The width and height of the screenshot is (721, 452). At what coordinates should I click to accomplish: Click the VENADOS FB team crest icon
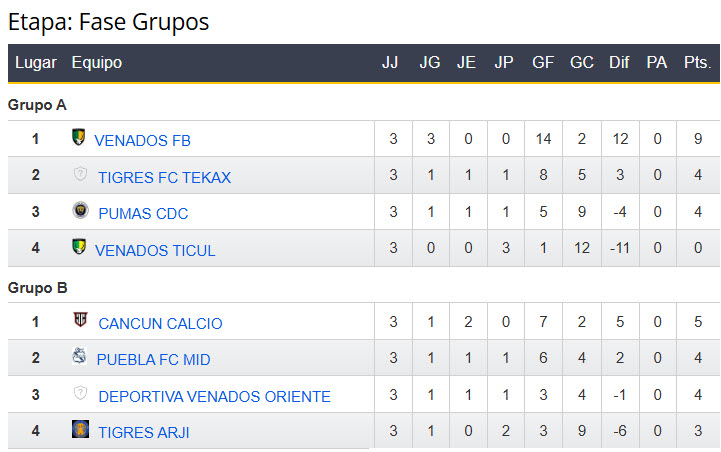click(79, 137)
